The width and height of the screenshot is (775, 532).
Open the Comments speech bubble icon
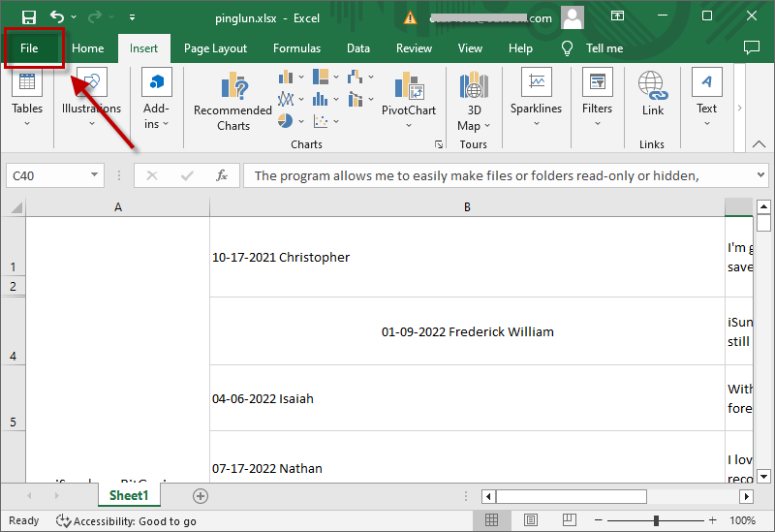coord(752,47)
